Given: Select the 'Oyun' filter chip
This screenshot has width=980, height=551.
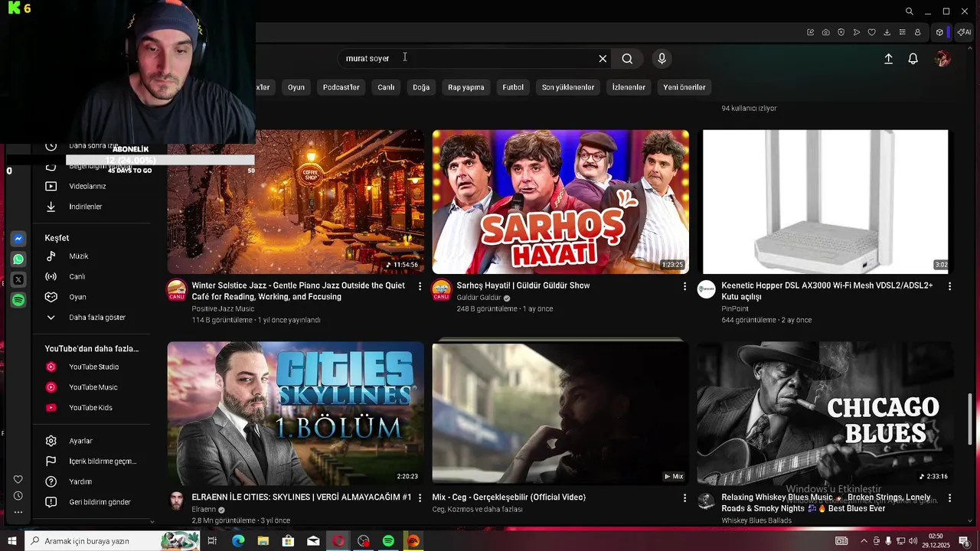Looking at the screenshot, I should click(296, 87).
